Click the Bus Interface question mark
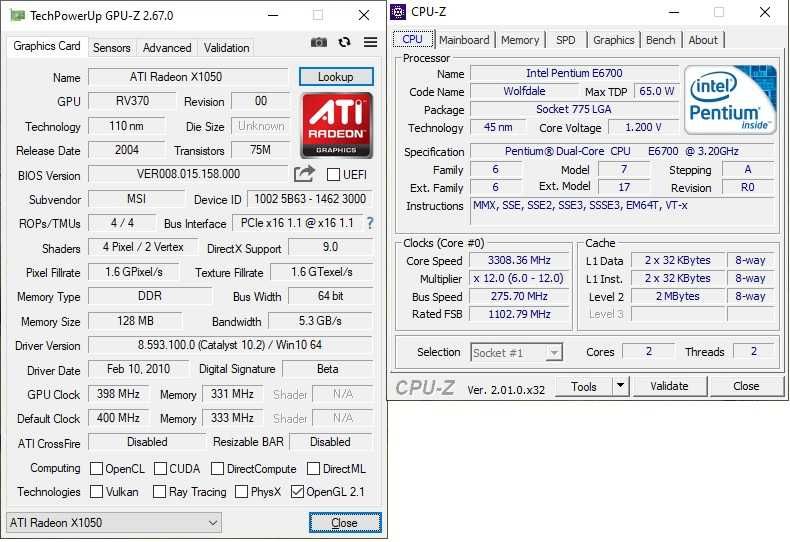This screenshot has height=542, width=790. click(x=370, y=223)
